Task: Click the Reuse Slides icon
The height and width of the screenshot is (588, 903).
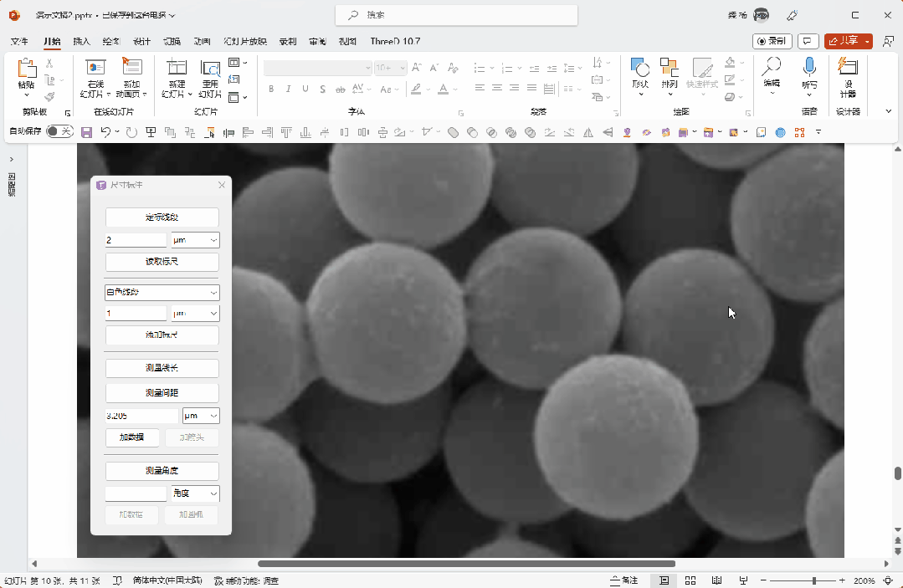Action: coord(210,69)
